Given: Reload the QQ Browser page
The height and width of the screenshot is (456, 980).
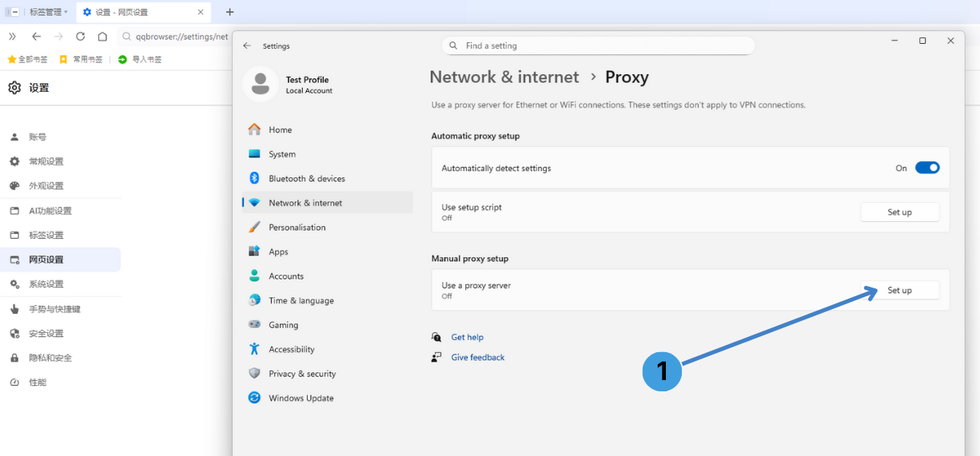Looking at the screenshot, I should 80,36.
